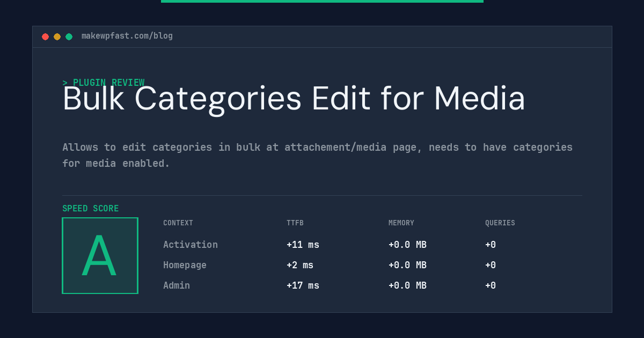Viewport: 644px width, 338px height.
Task: Click the Admin TTFB value +17 ms
Action: [x=303, y=285]
